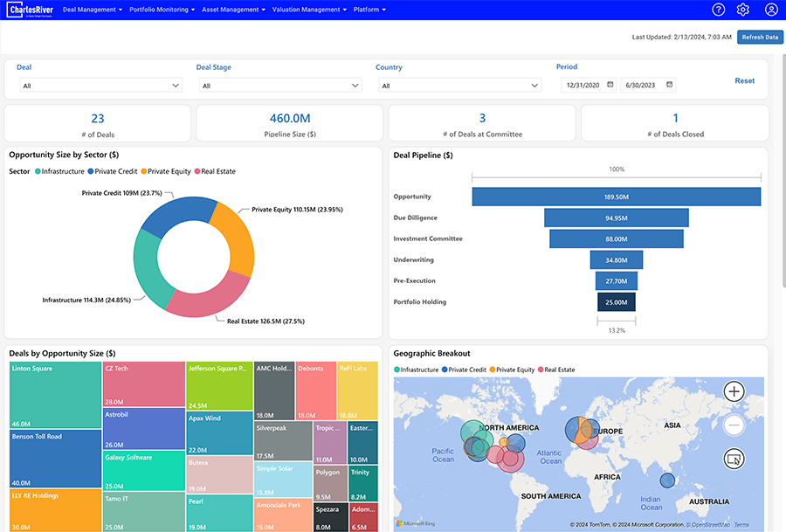Image resolution: width=786 pixels, height=532 pixels.
Task: Open the settings gear icon
Action: point(743,10)
